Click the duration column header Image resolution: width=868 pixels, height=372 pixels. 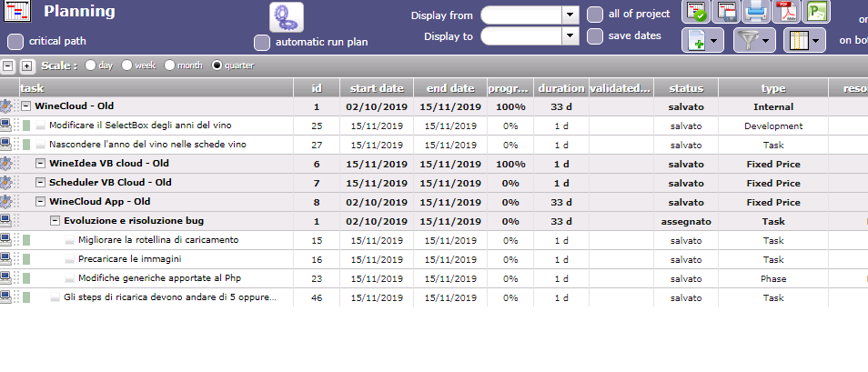(x=561, y=88)
